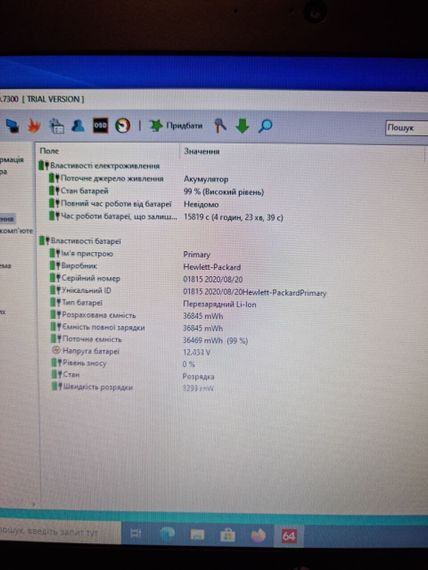
Task: Click the calendar-style toolbar icon
Action: click(x=56, y=126)
